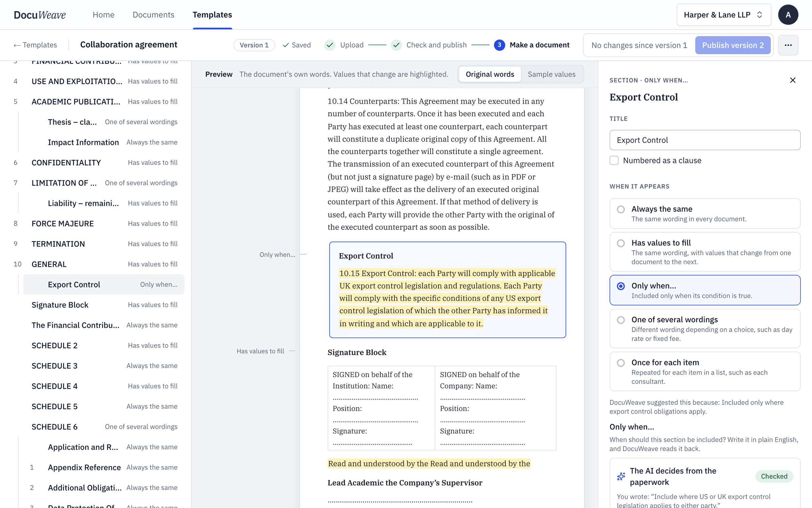Select the CONFIDENTIALITY section
This screenshot has height=508, width=812.
click(96, 163)
